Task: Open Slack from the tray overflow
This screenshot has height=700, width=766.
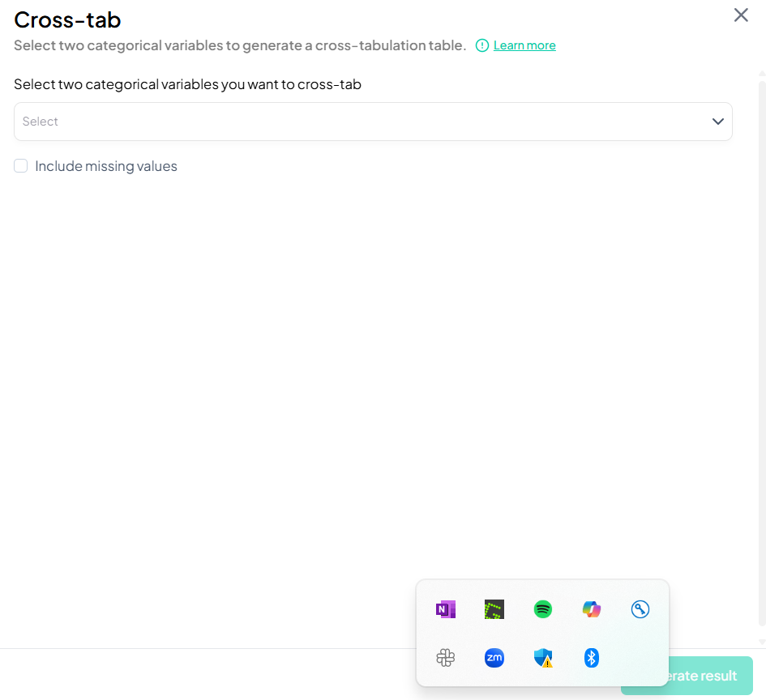Action: (x=445, y=658)
